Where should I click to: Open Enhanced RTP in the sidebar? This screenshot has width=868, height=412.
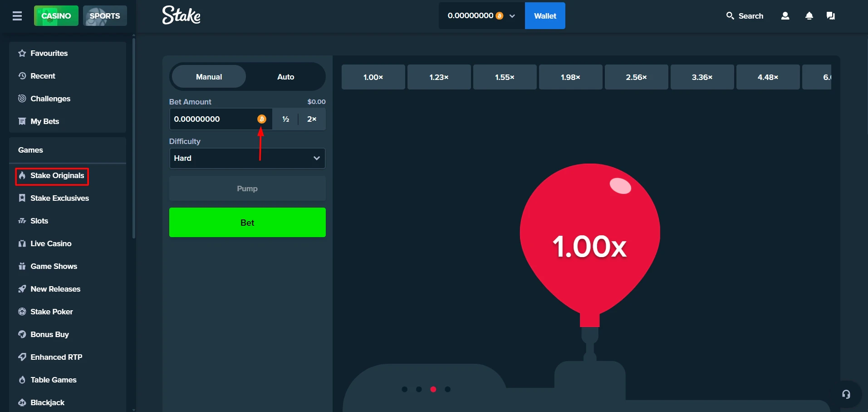pyautogui.click(x=68, y=357)
